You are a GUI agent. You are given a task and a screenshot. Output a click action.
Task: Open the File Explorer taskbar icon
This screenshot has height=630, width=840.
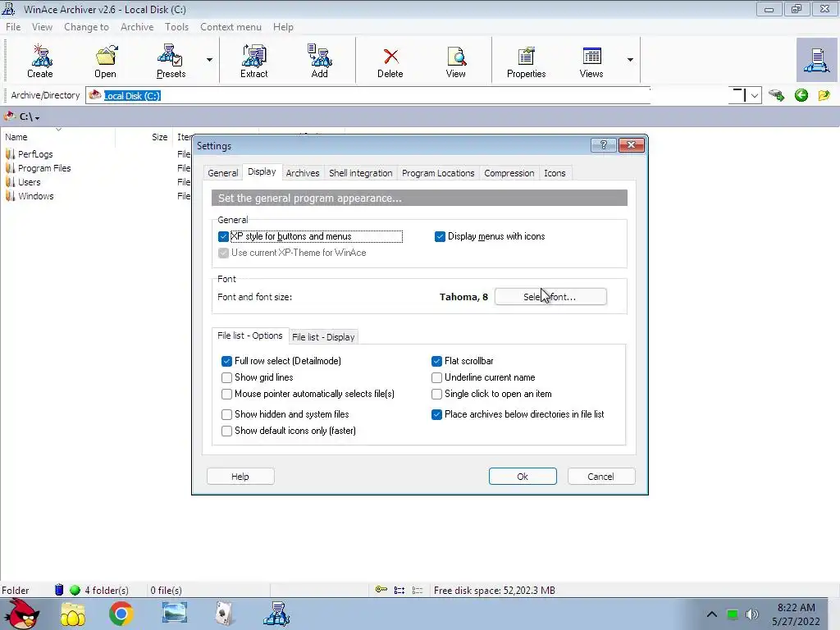(x=73, y=614)
